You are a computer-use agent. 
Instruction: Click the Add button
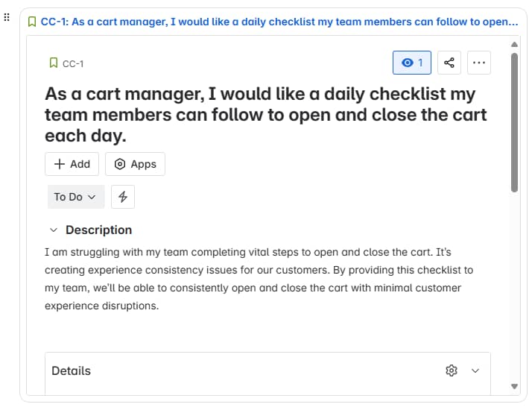tap(72, 164)
